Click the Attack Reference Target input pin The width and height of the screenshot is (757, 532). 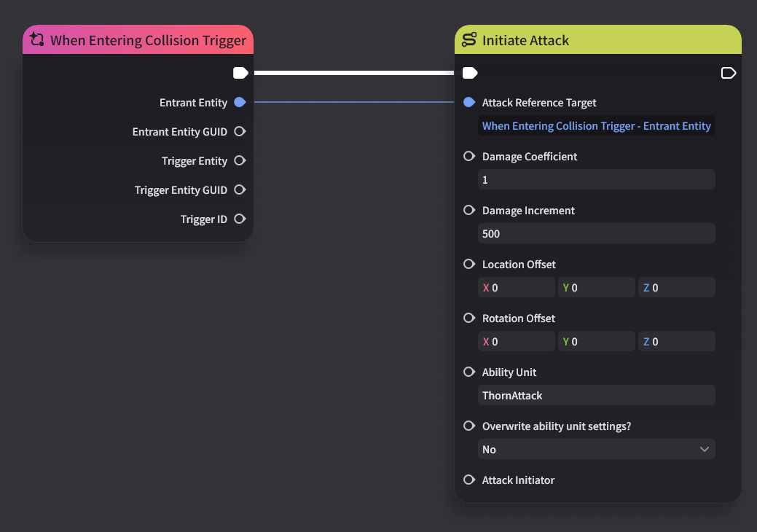click(x=468, y=102)
